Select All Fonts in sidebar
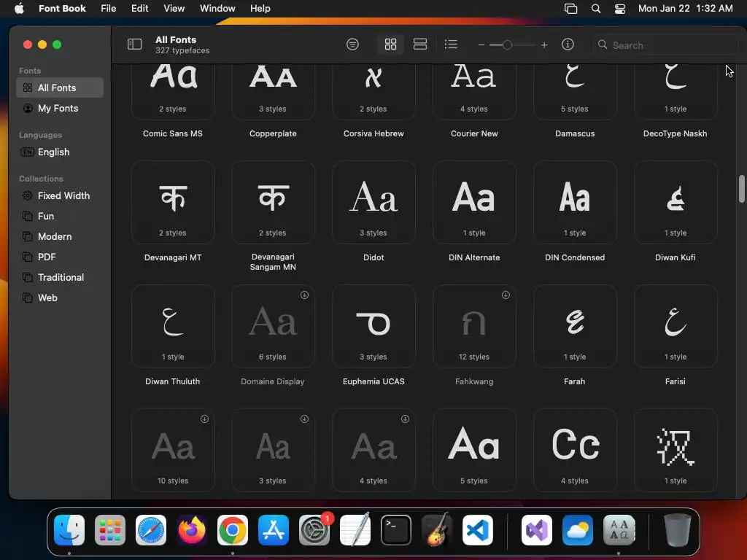Image resolution: width=747 pixels, height=560 pixels. 60,87
